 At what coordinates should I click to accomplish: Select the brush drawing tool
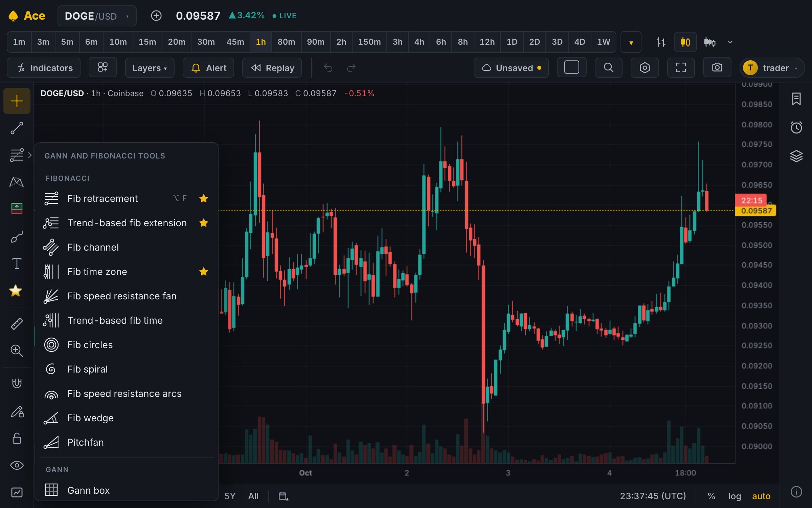point(17,236)
